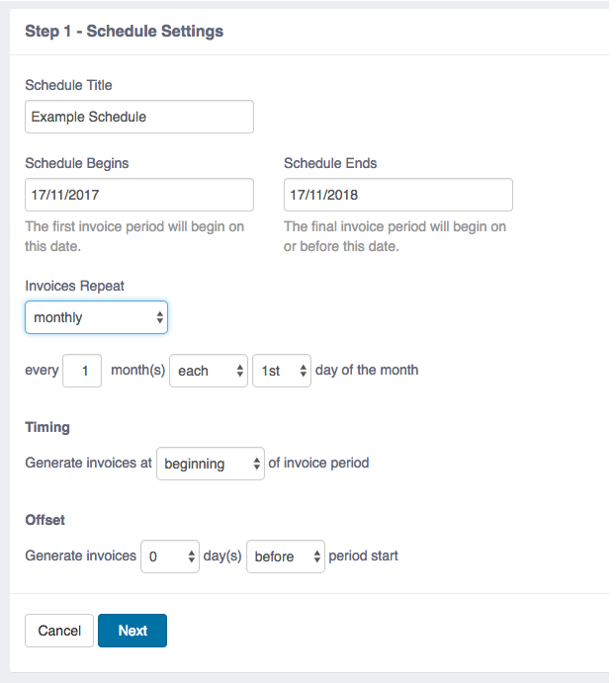616x683 pixels.
Task: Click the Invoices Repeat label
Action: pyautogui.click(x=74, y=286)
